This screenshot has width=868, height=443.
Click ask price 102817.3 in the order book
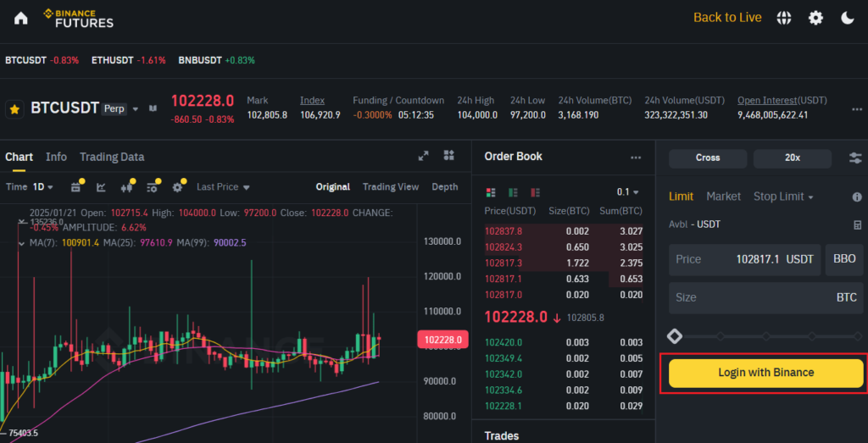pyautogui.click(x=504, y=263)
